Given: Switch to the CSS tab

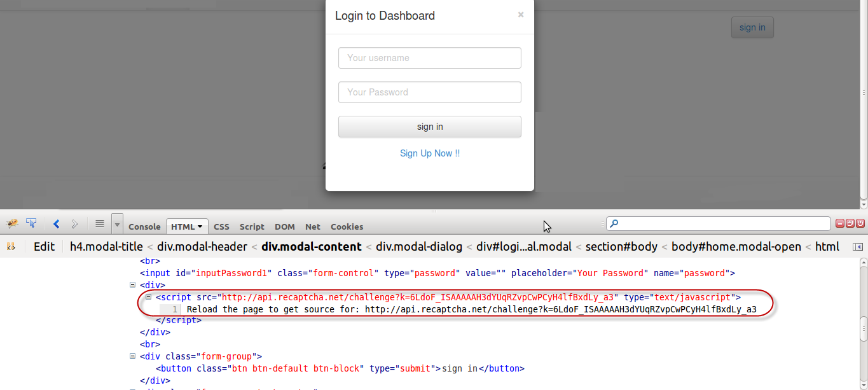Looking at the screenshot, I should click(221, 226).
